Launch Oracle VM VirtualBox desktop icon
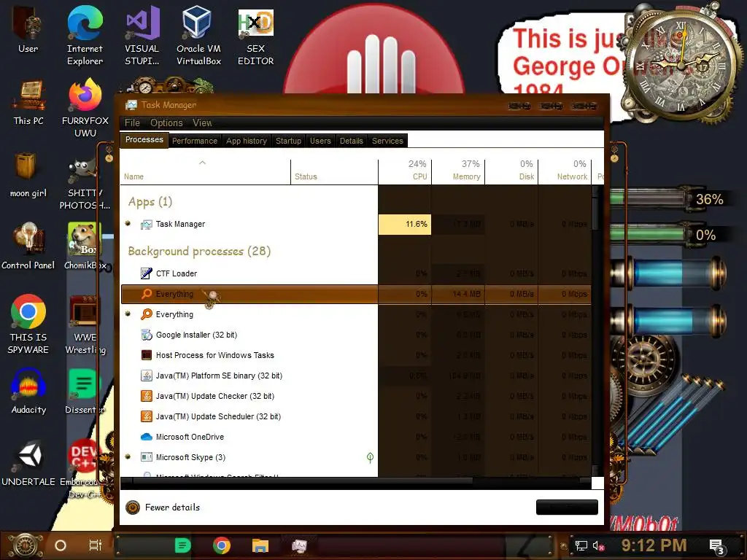 [x=198, y=35]
